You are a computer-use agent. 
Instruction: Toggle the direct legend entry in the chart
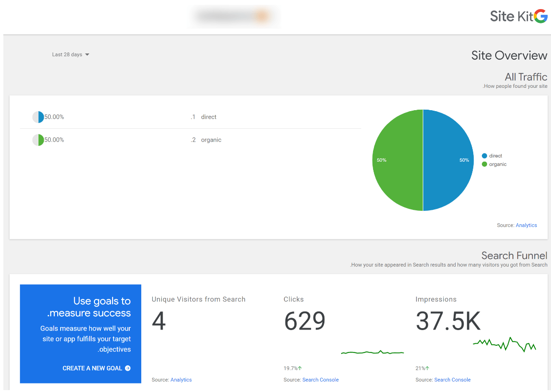pyautogui.click(x=492, y=155)
